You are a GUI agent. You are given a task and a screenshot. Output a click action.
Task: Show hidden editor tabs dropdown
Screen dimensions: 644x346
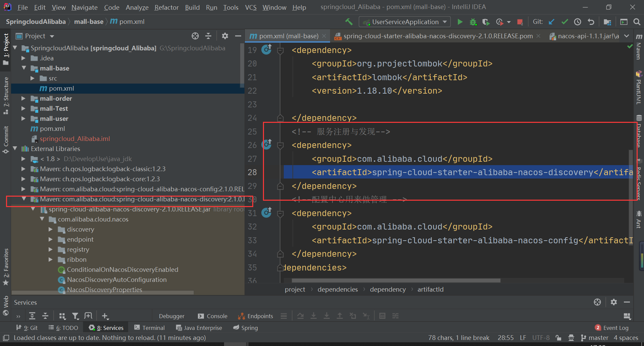pos(627,36)
